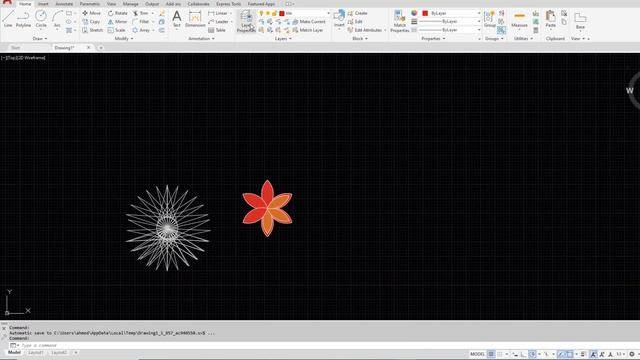This screenshot has height=360, width=640.
Task: Toggle ortho mode in status bar
Action: click(x=524, y=354)
